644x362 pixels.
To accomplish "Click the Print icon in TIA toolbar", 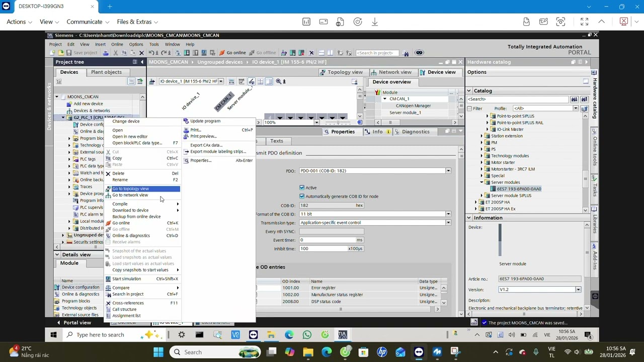I will pyautogui.click(x=106, y=53).
